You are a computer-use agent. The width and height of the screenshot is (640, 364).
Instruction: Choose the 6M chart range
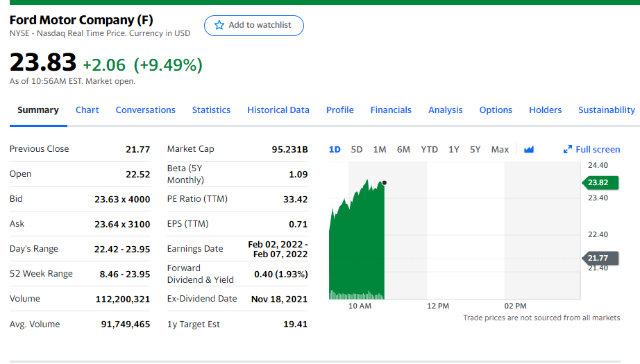click(x=403, y=150)
